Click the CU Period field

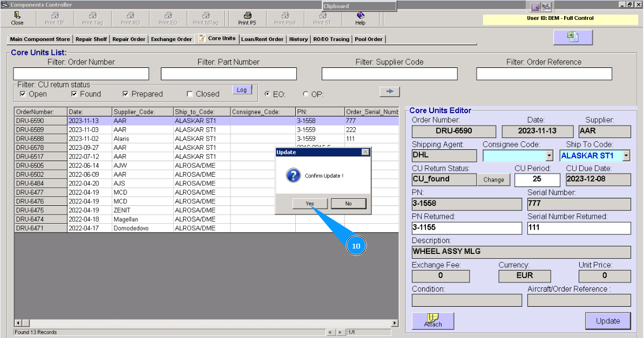point(537,180)
